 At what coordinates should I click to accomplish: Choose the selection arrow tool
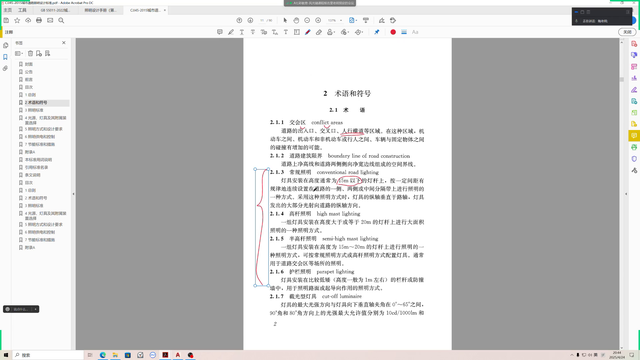(x=285, y=20)
